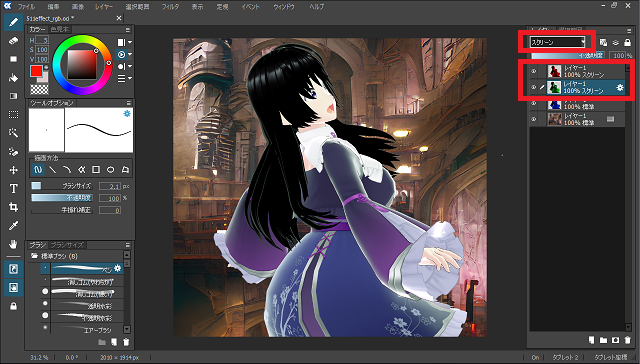Open brush preview settings gear

[127, 113]
